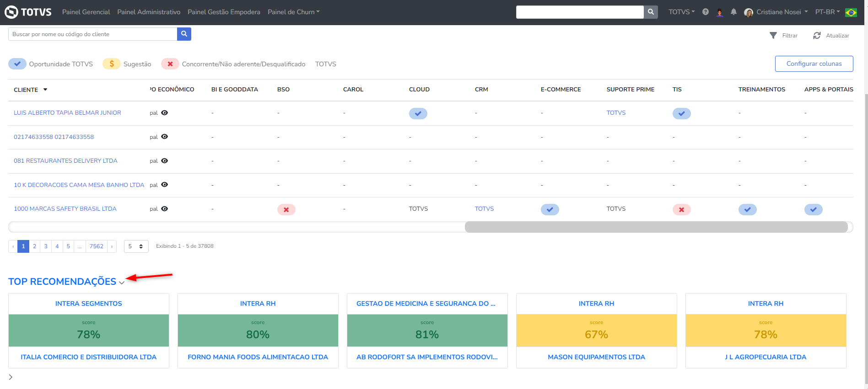The image size is (868, 389).
Task: Open the Cristiane Nosei user menu
Action: (782, 12)
